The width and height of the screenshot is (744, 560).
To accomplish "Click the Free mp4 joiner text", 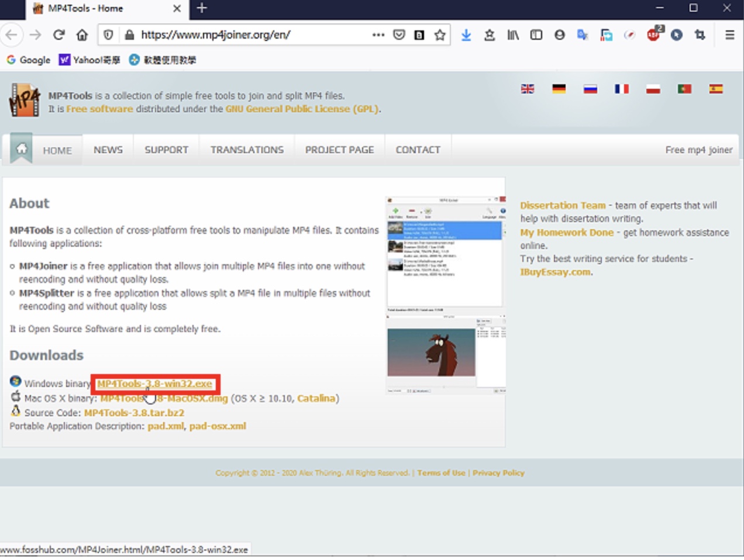I will point(699,150).
